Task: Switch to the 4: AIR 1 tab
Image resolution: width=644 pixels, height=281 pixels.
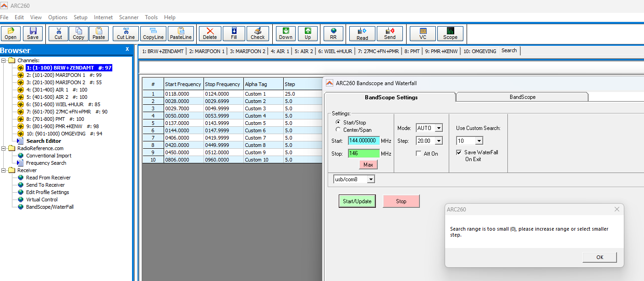Action: point(280,51)
